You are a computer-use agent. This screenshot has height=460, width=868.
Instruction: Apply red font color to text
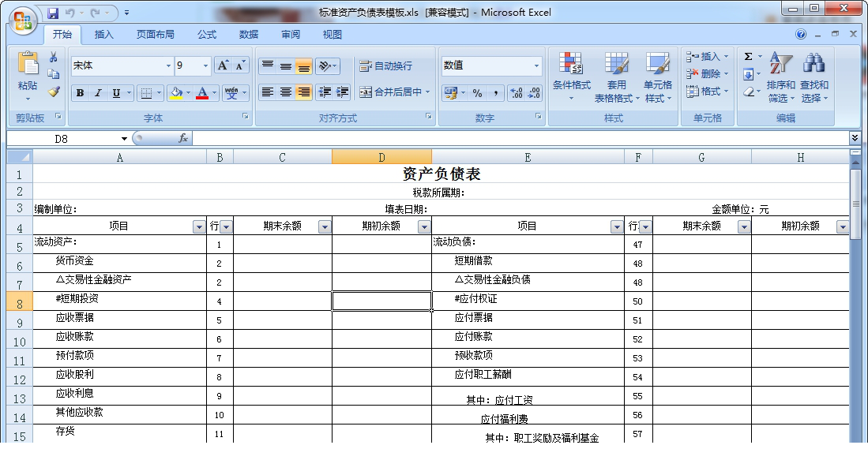click(202, 93)
